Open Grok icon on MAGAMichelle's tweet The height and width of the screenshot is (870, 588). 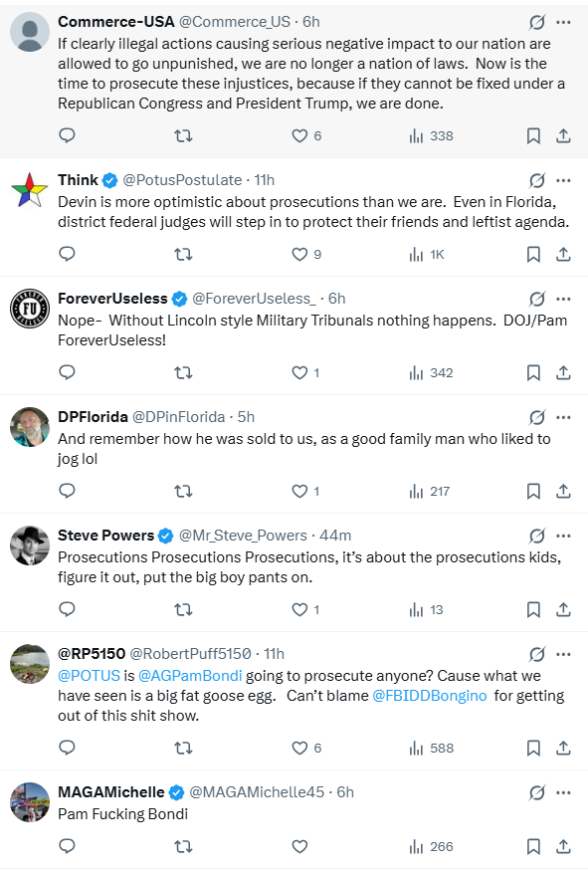[x=537, y=792]
